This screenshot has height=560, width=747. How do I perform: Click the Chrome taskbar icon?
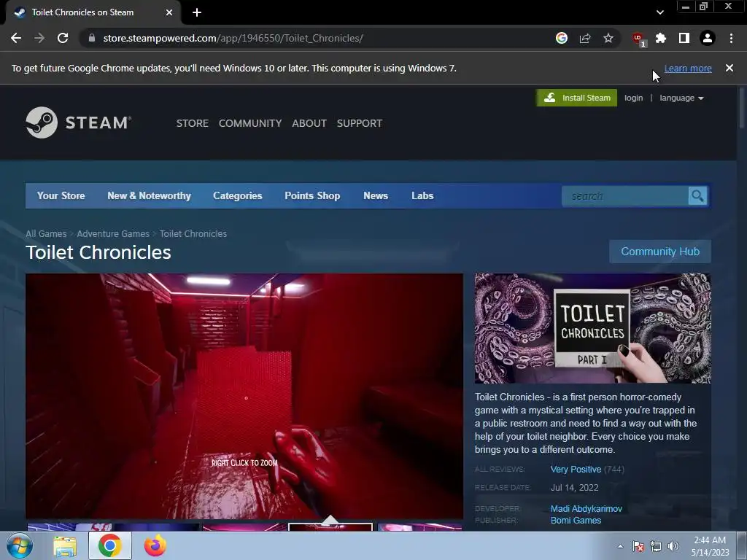pos(110,545)
